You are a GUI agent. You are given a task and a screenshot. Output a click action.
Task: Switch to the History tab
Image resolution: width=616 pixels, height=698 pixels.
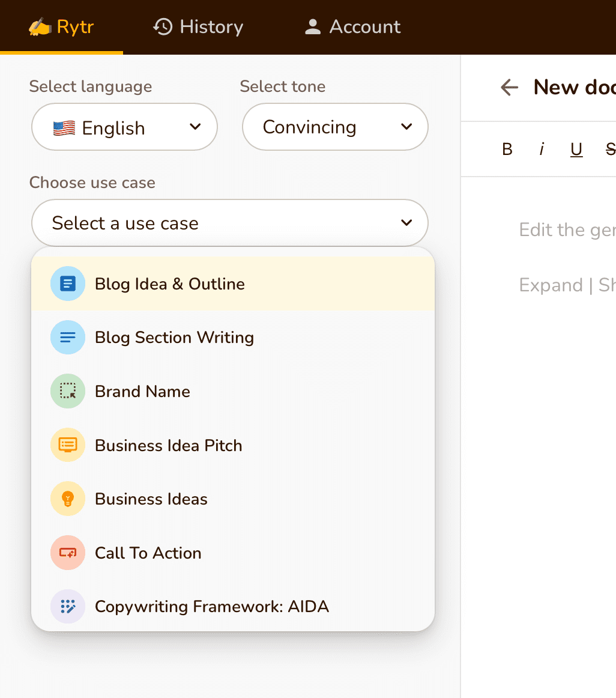pos(198,27)
